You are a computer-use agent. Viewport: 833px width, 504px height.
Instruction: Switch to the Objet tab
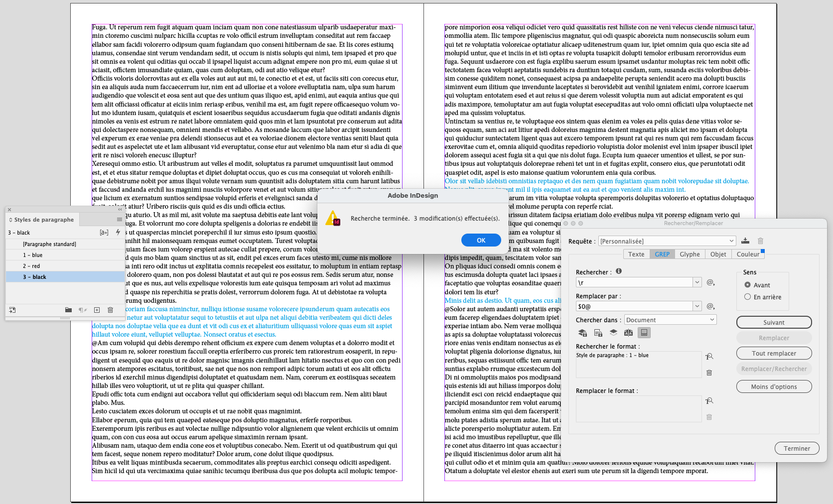718,254
